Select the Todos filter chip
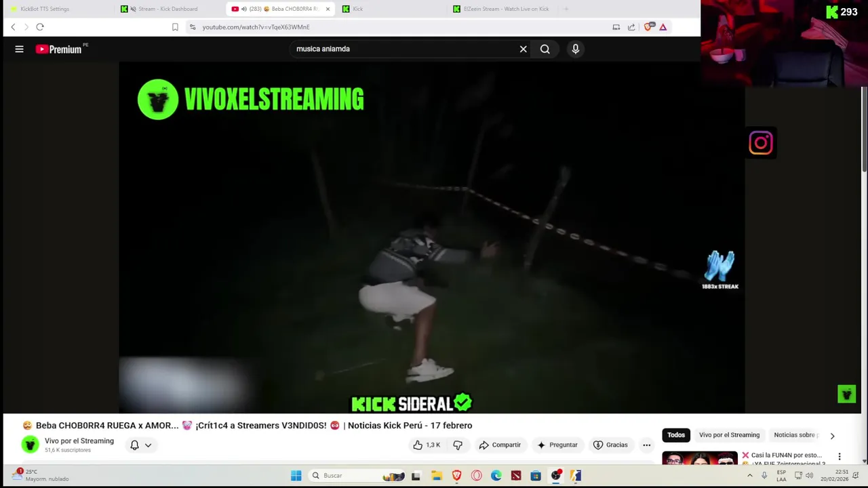The image size is (868, 488). pos(676,435)
